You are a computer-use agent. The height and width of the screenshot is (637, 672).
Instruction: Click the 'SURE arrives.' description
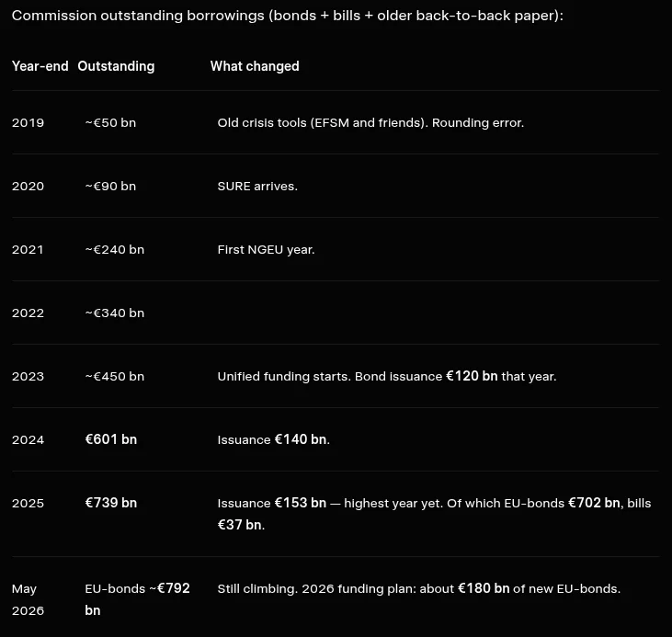pos(257,186)
